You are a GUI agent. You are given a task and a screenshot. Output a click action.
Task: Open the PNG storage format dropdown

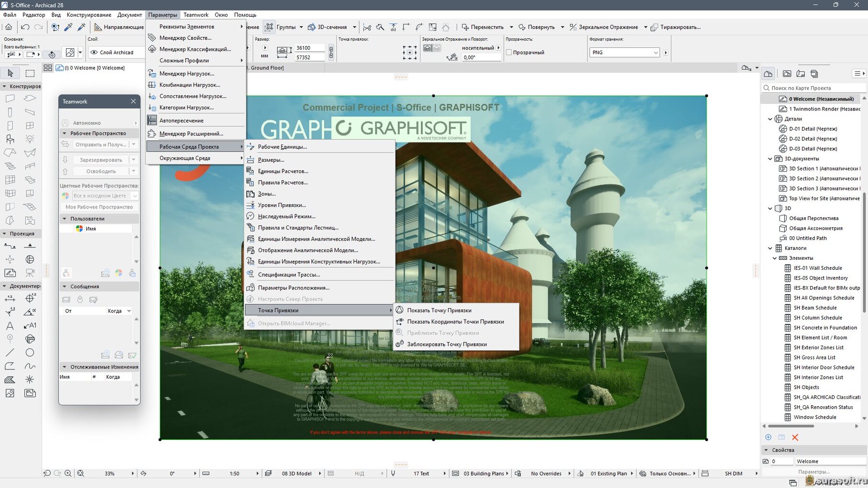(x=624, y=53)
